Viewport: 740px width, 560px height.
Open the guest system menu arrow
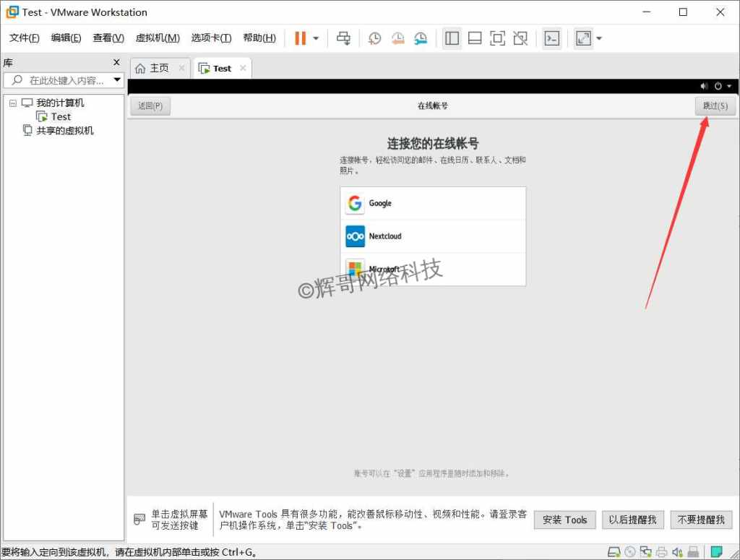(x=729, y=86)
